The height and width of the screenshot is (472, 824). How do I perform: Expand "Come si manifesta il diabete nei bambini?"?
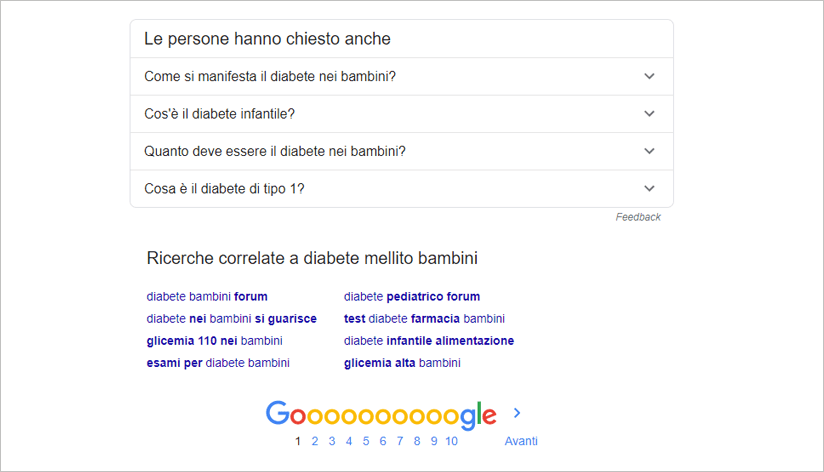click(x=401, y=76)
